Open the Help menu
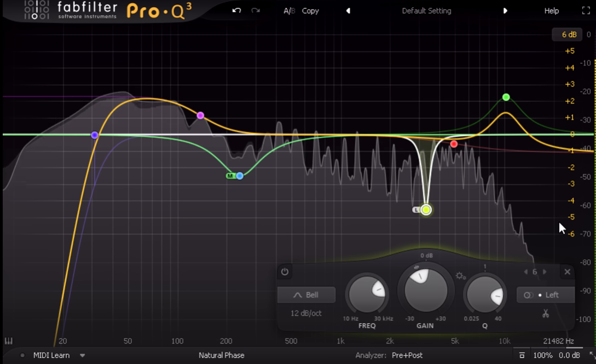The height and width of the screenshot is (364, 596). pos(551,11)
